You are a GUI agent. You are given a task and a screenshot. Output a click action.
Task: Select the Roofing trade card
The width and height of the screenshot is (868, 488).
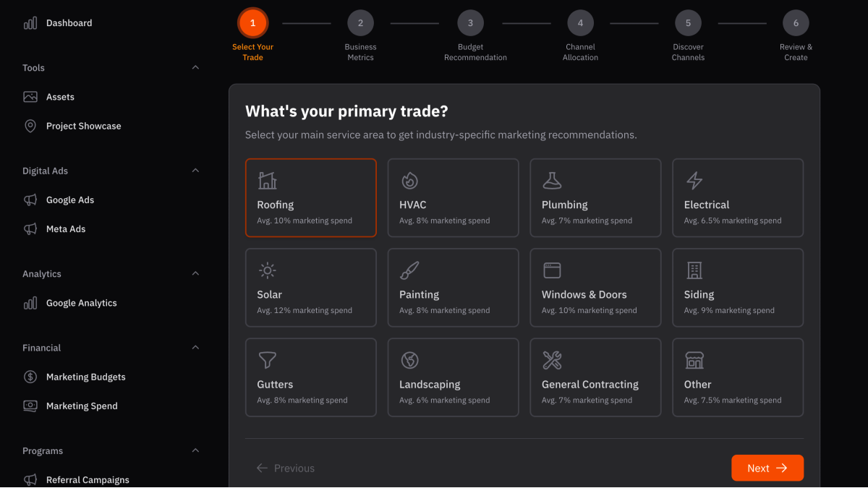[310, 198]
